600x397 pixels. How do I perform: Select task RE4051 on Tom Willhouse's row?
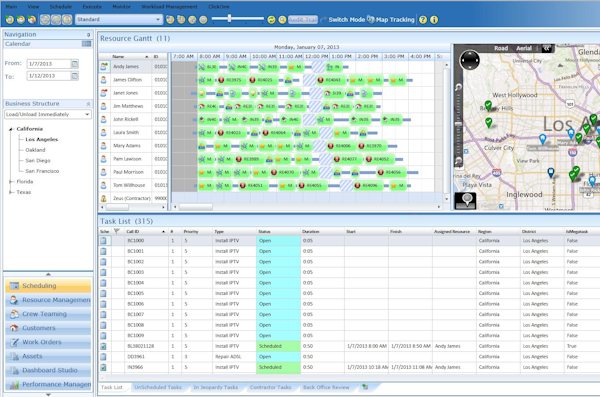pyautogui.click(x=252, y=186)
